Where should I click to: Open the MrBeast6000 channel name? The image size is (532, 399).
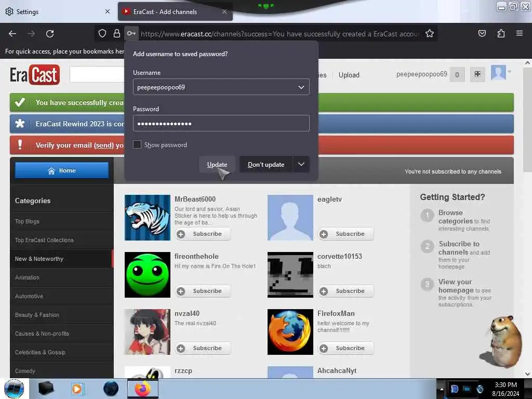pos(195,199)
